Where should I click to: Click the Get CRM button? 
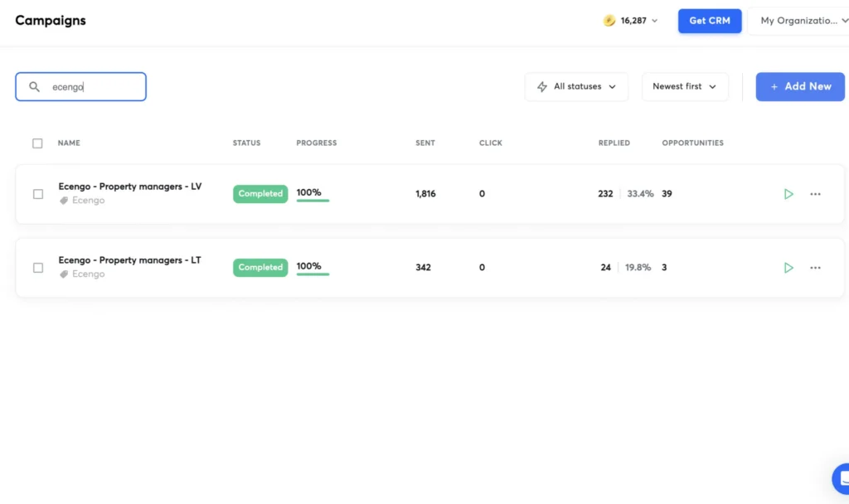pos(709,21)
